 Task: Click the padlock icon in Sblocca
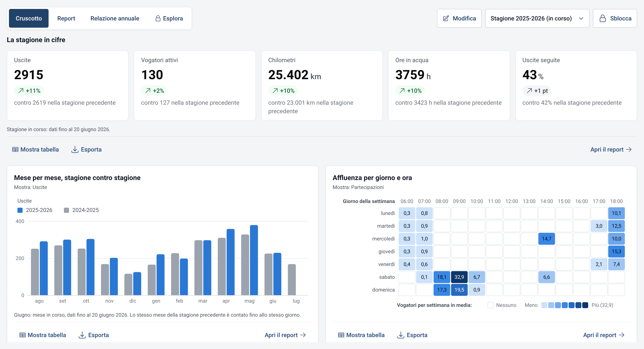tap(602, 18)
